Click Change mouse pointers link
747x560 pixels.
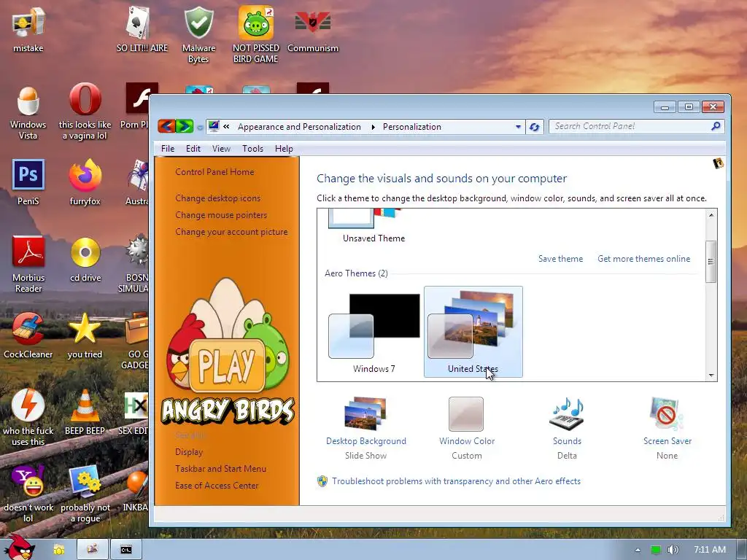tap(221, 215)
